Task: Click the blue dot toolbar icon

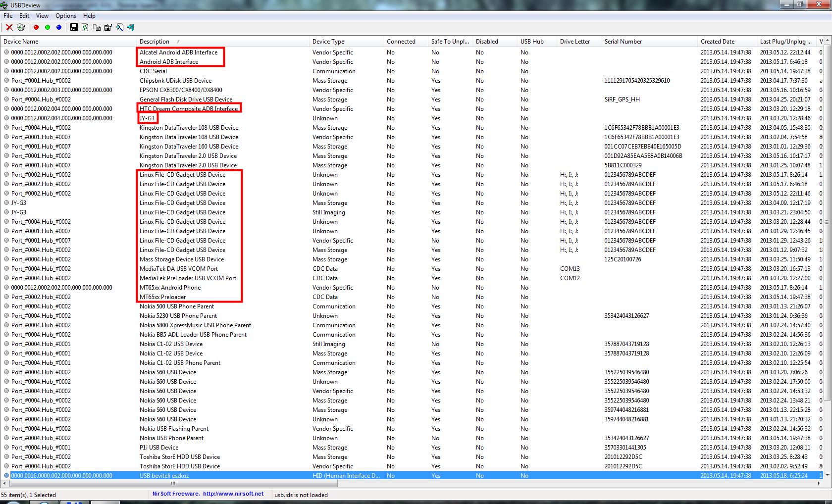Action: pos(59,28)
